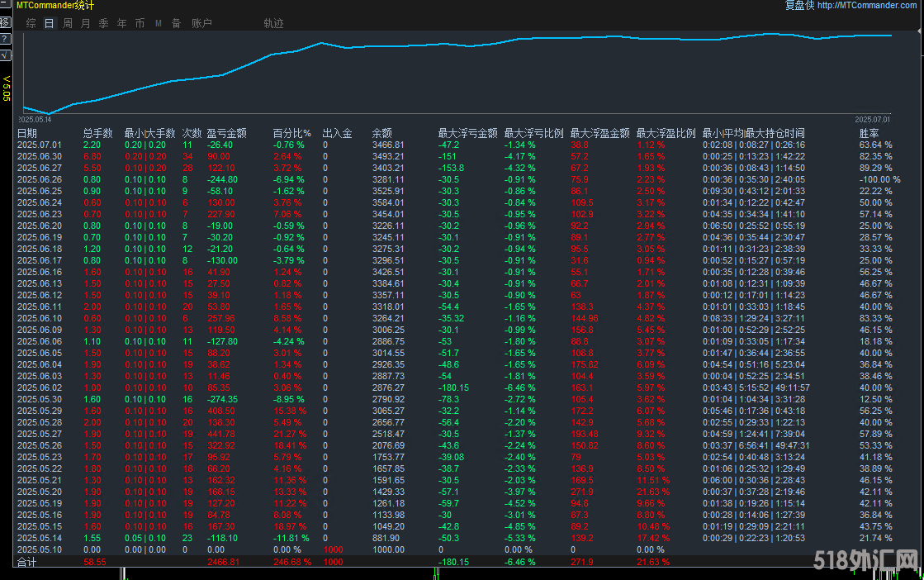Click max floating loss -180.15 in 2025.06.02 row

pyautogui.click(x=454, y=387)
